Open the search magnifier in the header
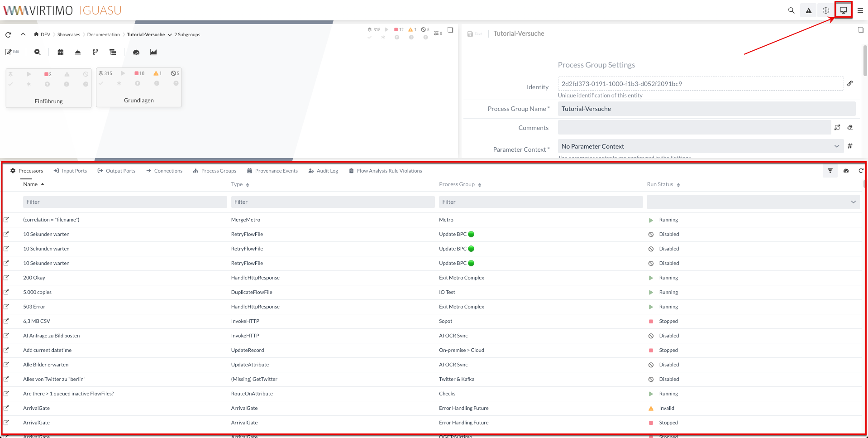 [x=791, y=10]
